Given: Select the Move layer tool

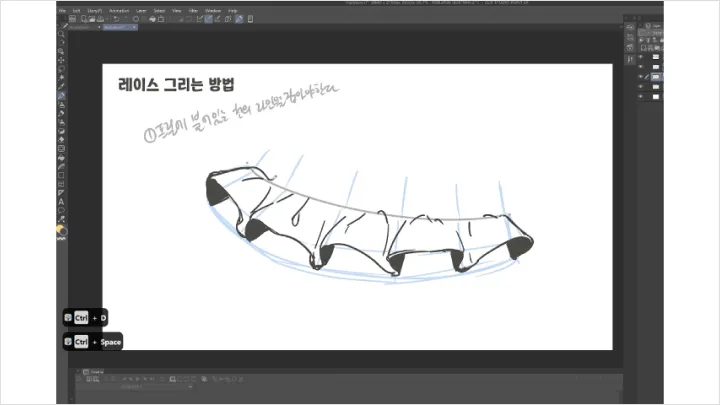Looking at the screenshot, I should click(x=61, y=60).
